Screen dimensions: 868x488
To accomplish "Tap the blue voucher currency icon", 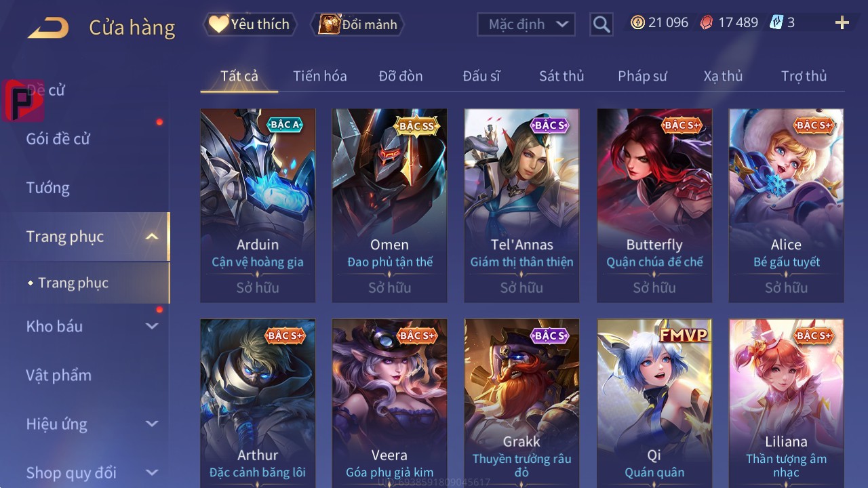I will (776, 22).
